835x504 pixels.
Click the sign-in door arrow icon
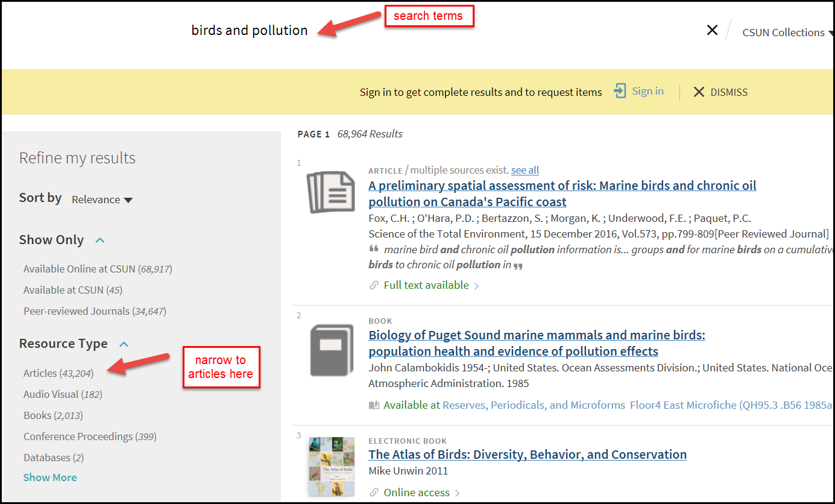(620, 92)
